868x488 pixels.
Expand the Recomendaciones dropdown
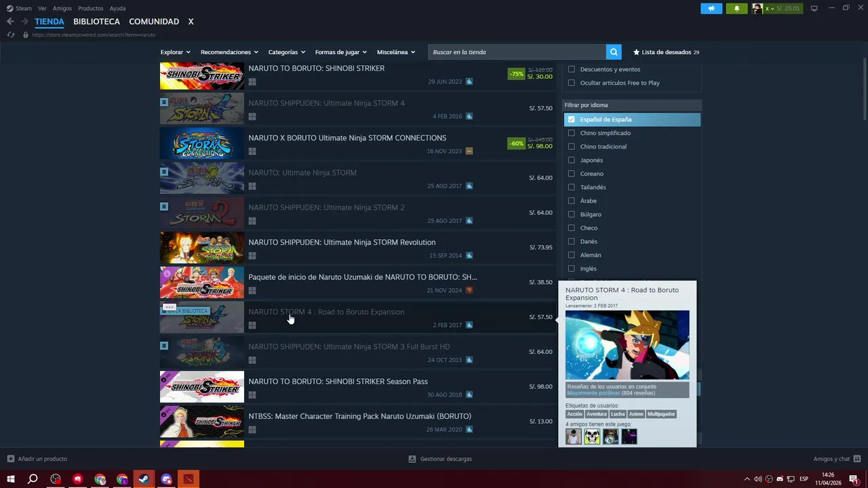tap(229, 52)
